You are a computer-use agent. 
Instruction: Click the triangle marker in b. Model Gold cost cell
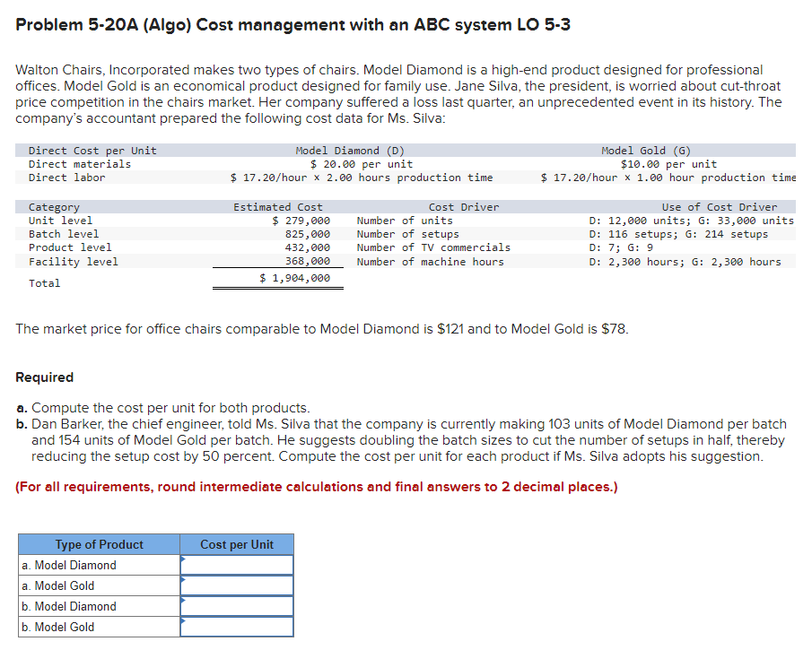pos(185,621)
